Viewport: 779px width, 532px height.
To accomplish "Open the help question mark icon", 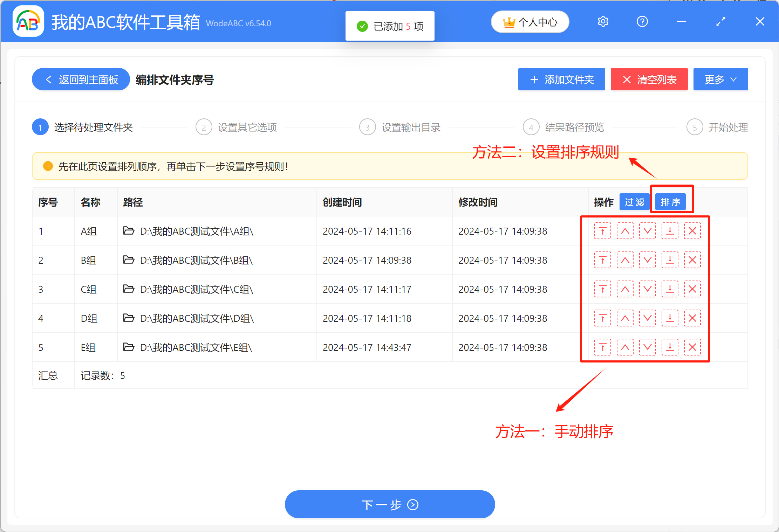I will click(642, 21).
